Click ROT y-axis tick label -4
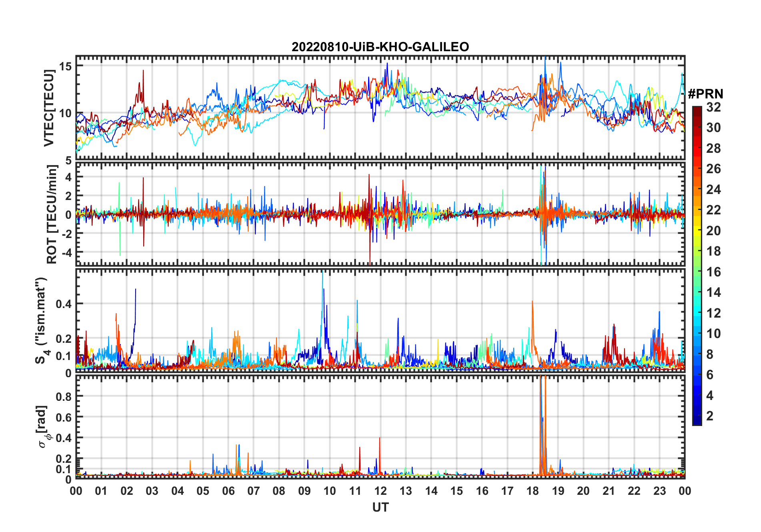761x532 pixels. click(x=66, y=253)
